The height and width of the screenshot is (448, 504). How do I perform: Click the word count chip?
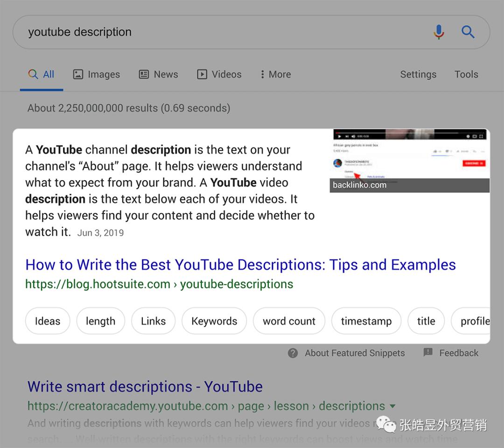[288, 321]
